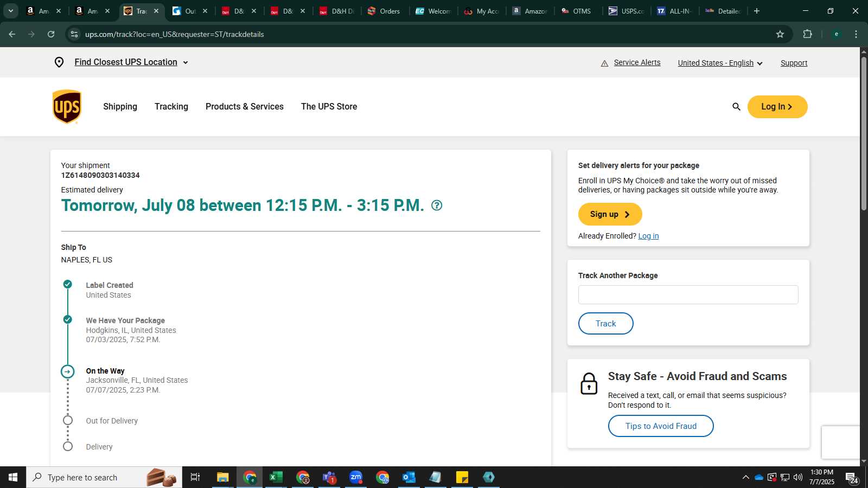Bookmark this page with the star icon

tap(780, 34)
